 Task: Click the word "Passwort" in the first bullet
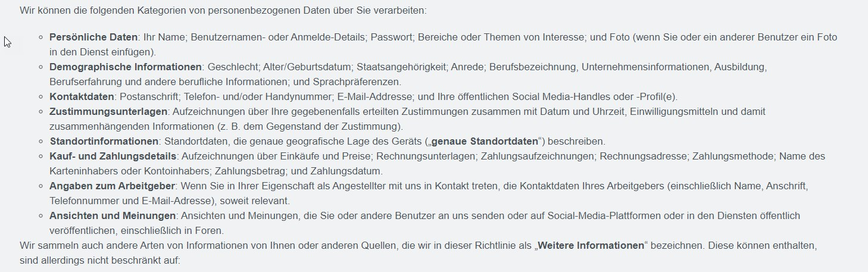(x=391, y=37)
